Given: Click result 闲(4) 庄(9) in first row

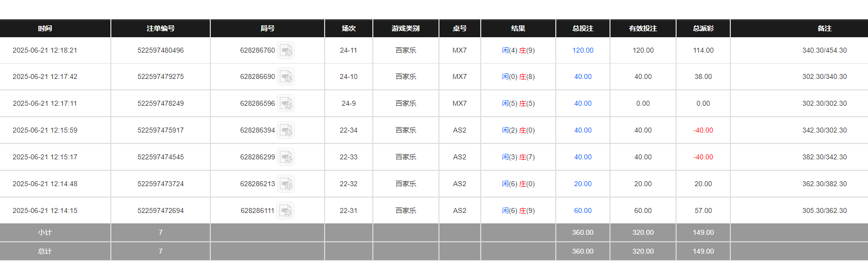Looking at the screenshot, I should pos(518,50).
